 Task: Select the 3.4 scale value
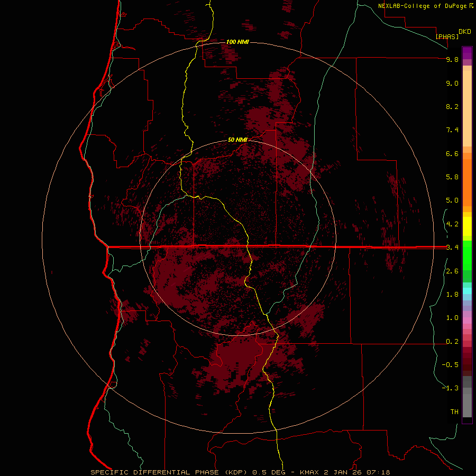[452, 248]
